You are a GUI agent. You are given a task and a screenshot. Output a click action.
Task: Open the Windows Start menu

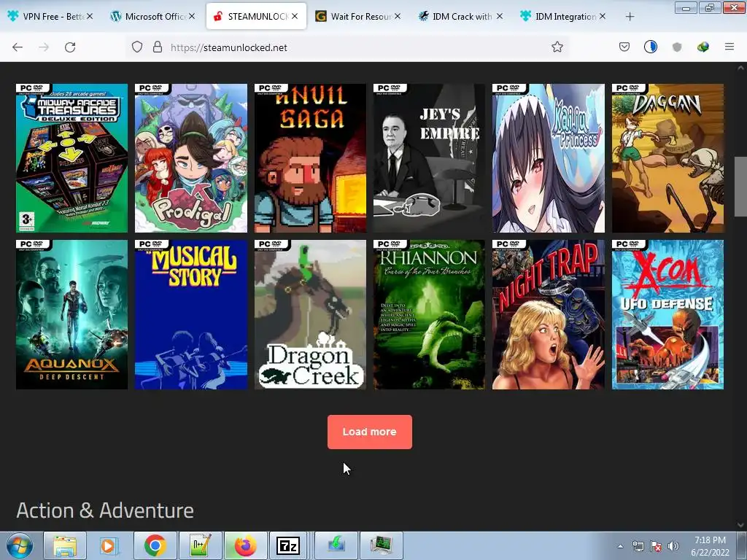pos(20,545)
